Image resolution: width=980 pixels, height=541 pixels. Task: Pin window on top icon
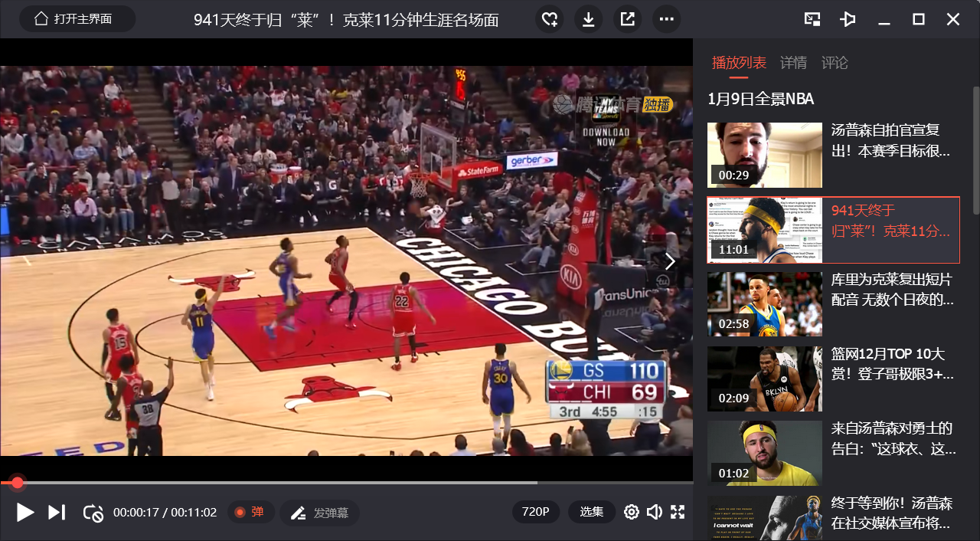pyautogui.click(x=848, y=19)
